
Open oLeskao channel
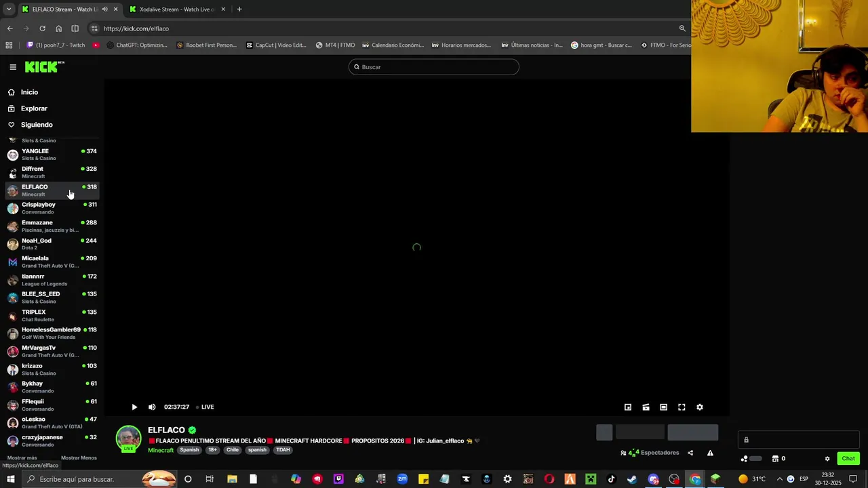coord(52,423)
